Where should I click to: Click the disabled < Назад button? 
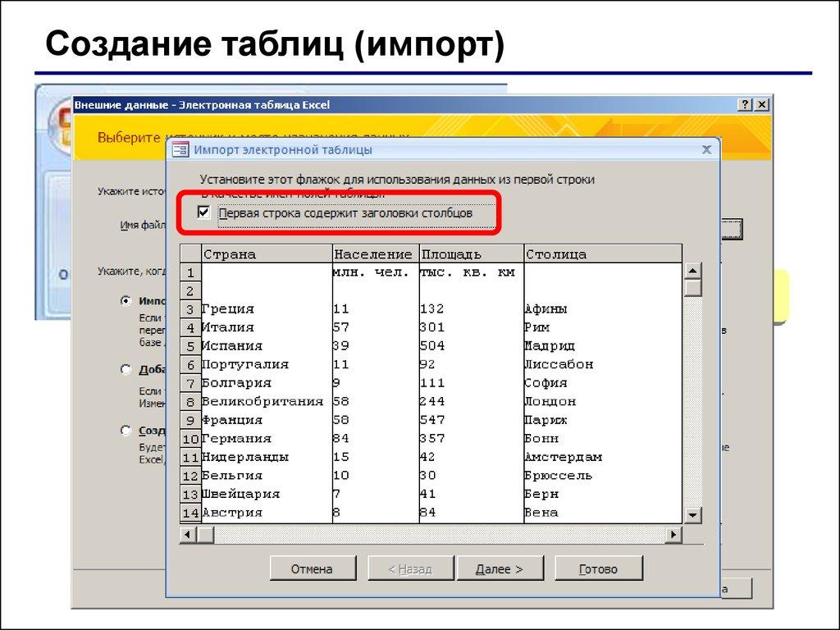(x=410, y=568)
